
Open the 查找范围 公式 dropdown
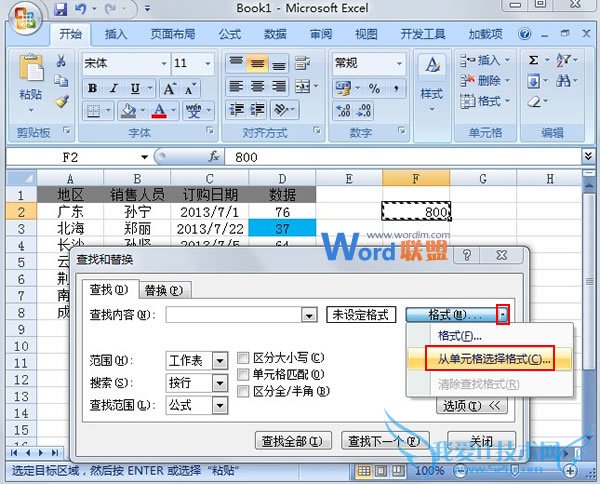tap(220, 405)
